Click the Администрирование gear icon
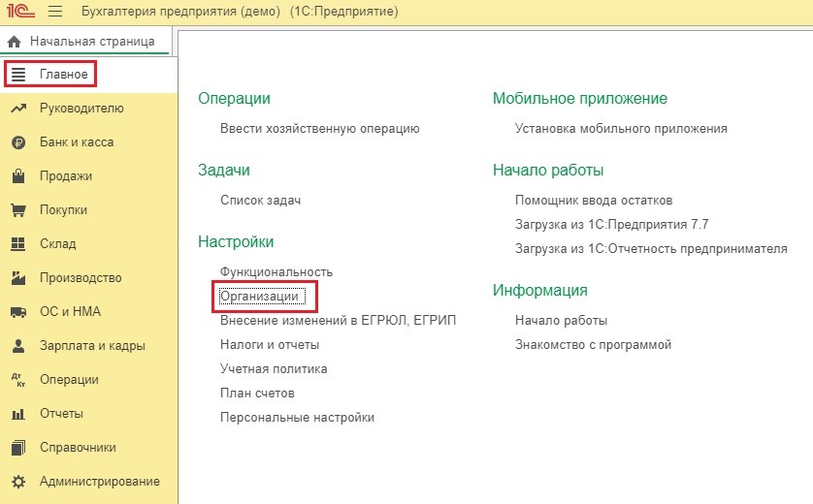This screenshot has width=813, height=504. point(17,482)
